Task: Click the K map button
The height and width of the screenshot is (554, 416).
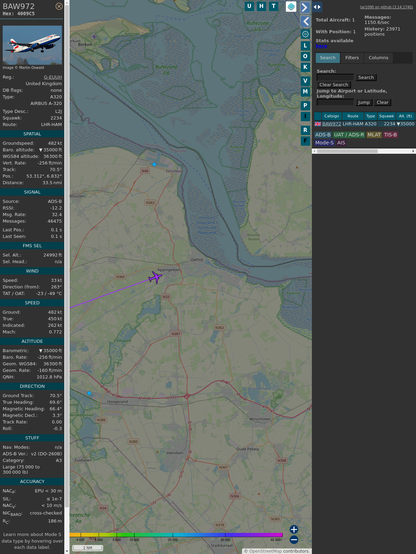Action: click(x=305, y=67)
